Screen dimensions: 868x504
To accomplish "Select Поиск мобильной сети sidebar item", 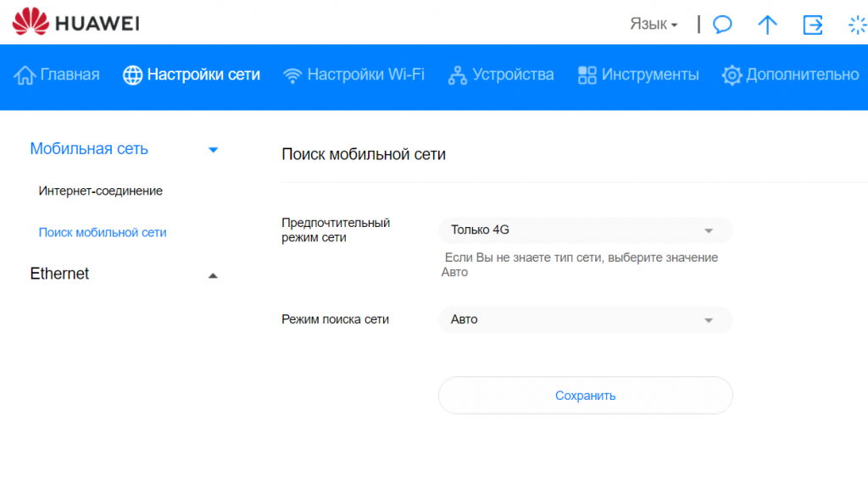I will (x=103, y=233).
